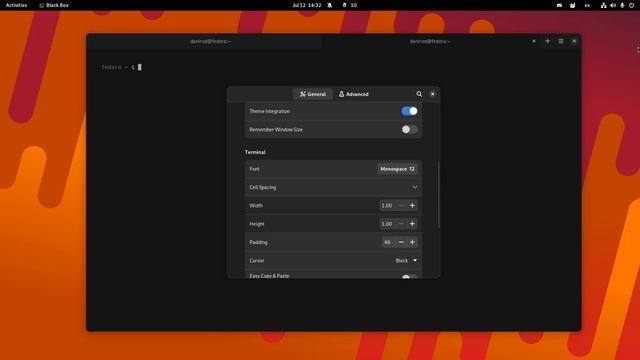
Task: Click the power icon in top bar
Action: coord(631,5)
